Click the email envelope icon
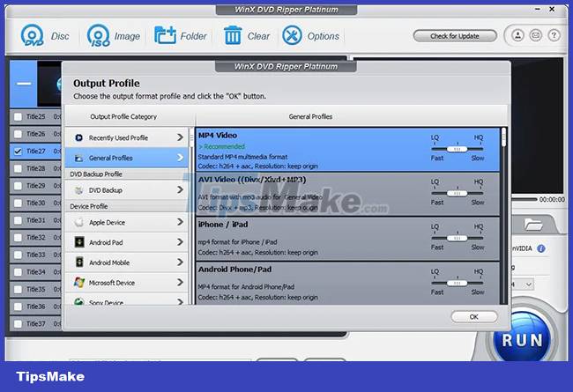The width and height of the screenshot is (573, 392). coord(536,35)
